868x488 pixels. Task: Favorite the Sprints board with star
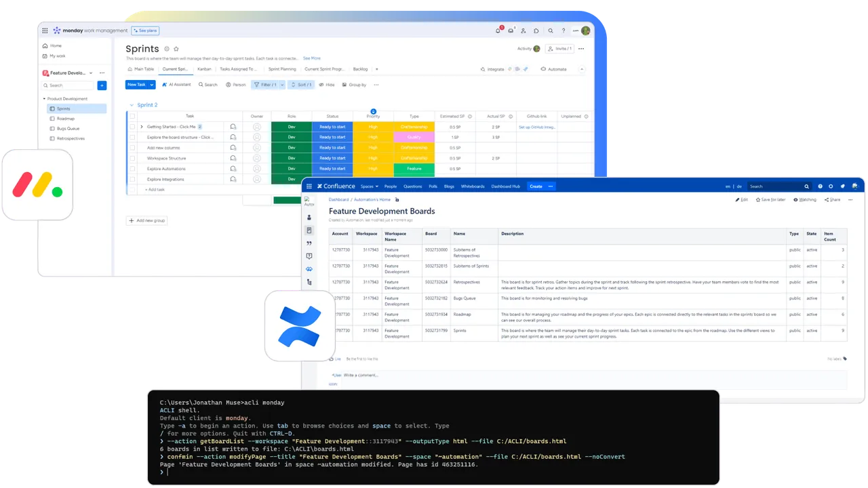tap(176, 49)
